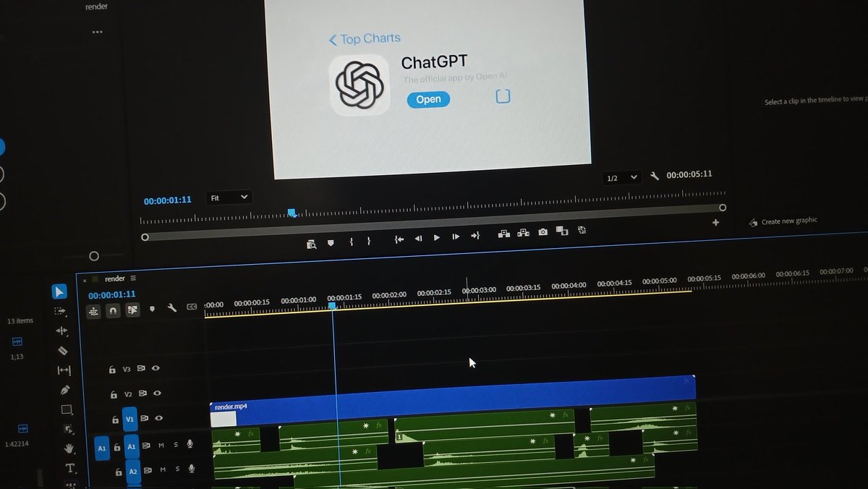Open the Comparison View button

coord(562,231)
